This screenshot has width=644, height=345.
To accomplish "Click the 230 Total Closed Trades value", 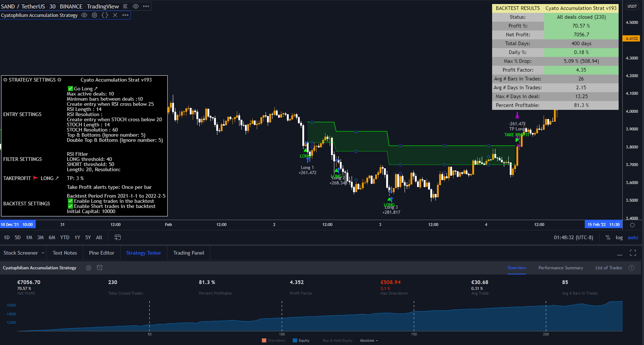I will click(x=113, y=282).
